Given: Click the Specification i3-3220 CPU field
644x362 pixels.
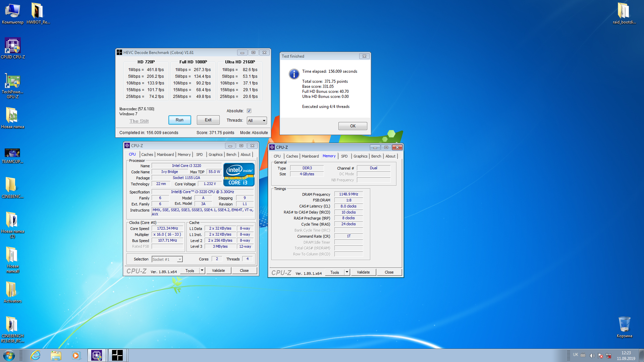Looking at the screenshot, I should click(x=203, y=192).
